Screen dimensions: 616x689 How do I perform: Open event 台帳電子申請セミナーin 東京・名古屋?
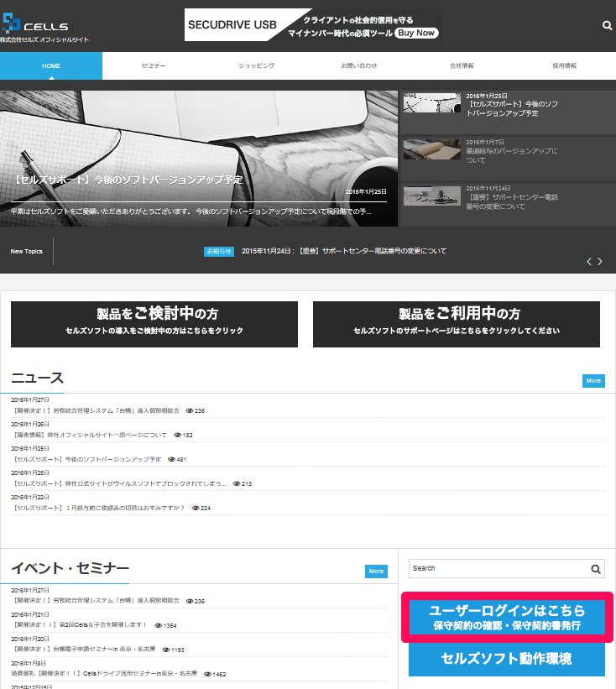click(x=83, y=649)
